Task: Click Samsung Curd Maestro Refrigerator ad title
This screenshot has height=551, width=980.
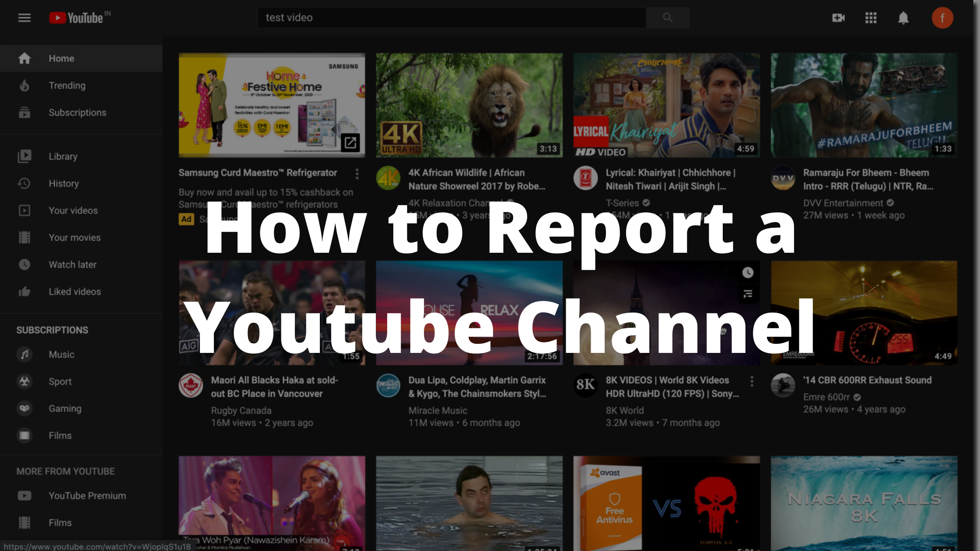Action: (x=258, y=173)
